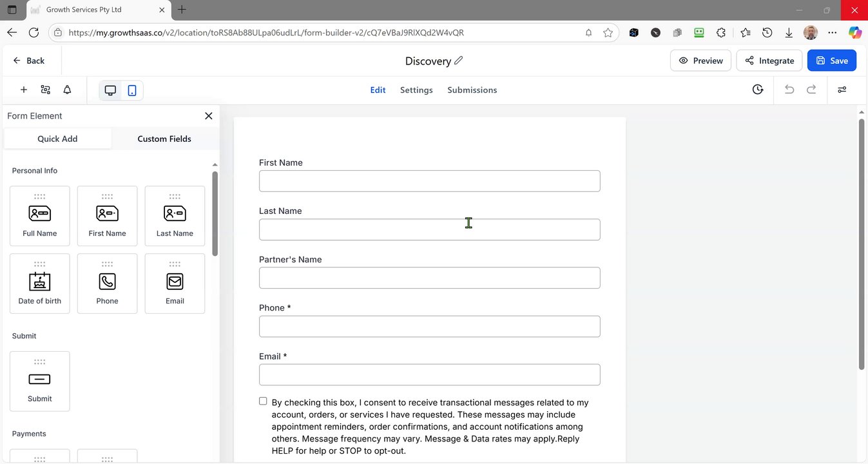The height and width of the screenshot is (464, 868).
Task: Add the Full Name element
Action: click(x=40, y=216)
